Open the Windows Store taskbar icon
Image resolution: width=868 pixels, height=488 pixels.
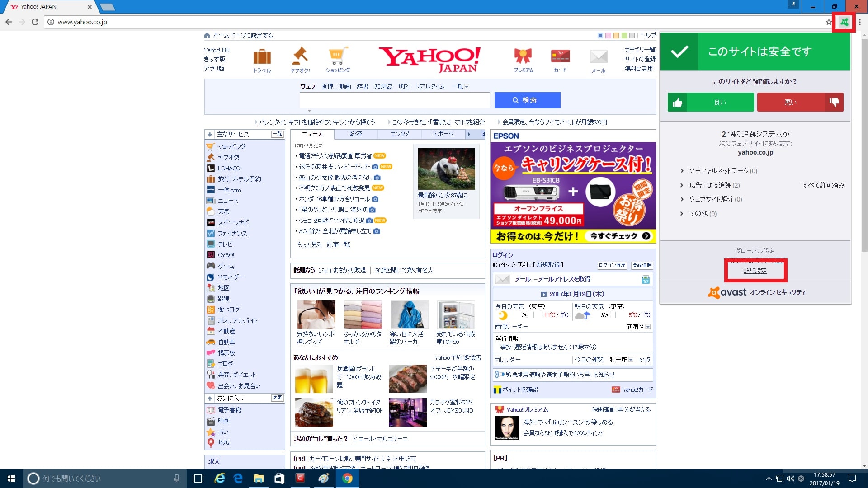279,479
